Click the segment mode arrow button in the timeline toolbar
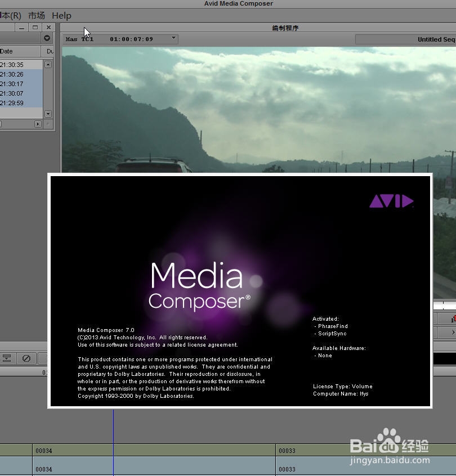 tap(7, 358)
